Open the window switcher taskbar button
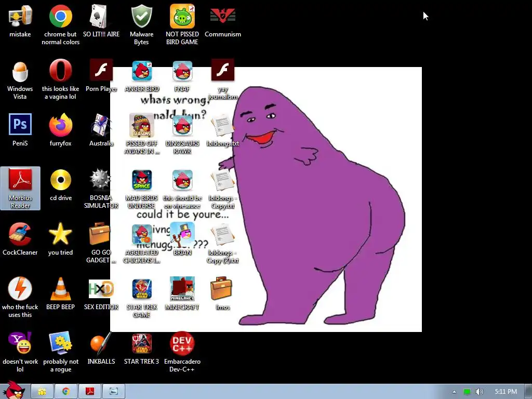Viewport: 532px width, 399px height. coord(114,392)
